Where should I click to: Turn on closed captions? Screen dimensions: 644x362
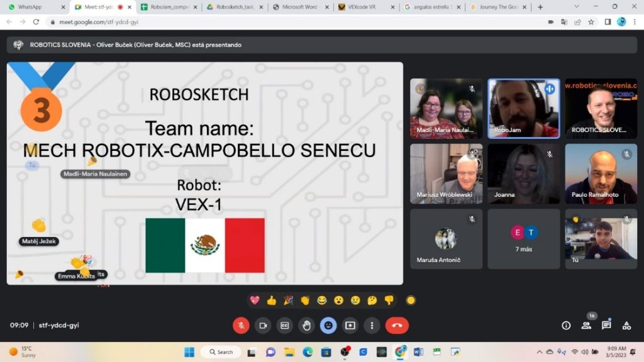point(285,326)
